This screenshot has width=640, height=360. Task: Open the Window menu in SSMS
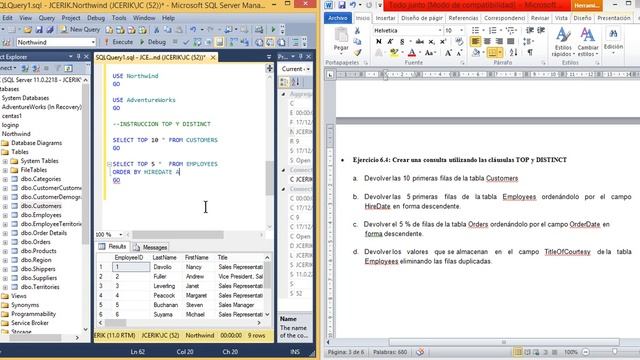pyautogui.click(x=144, y=18)
